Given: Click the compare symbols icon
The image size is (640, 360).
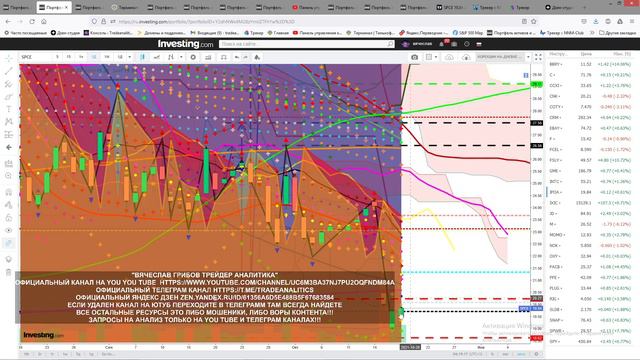Looking at the screenshot, I should (157, 57).
